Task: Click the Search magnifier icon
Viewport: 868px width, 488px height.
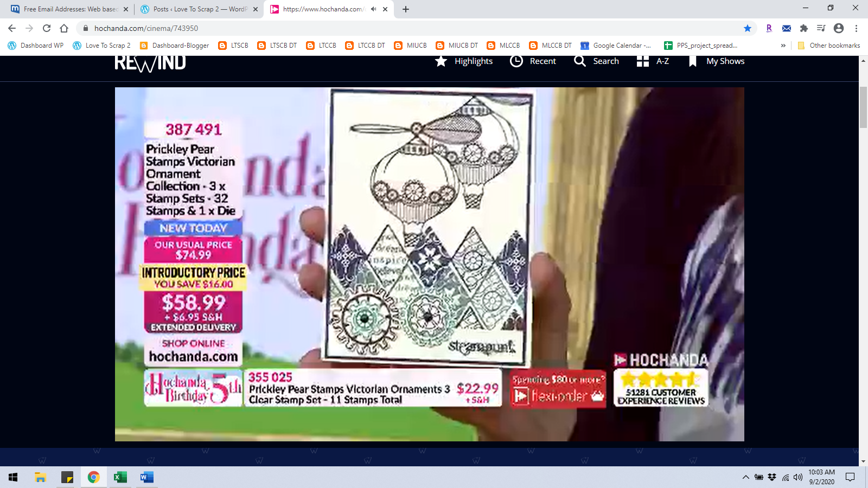Action: (579, 61)
